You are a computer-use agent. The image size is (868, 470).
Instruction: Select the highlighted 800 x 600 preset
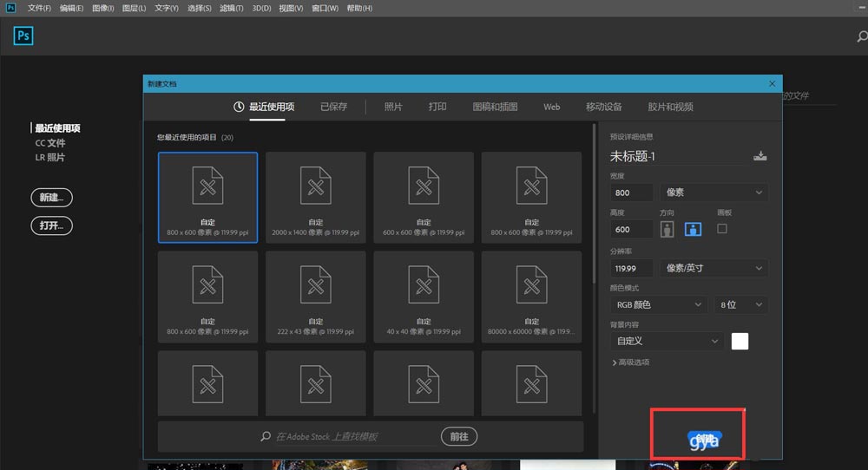[207, 198]
